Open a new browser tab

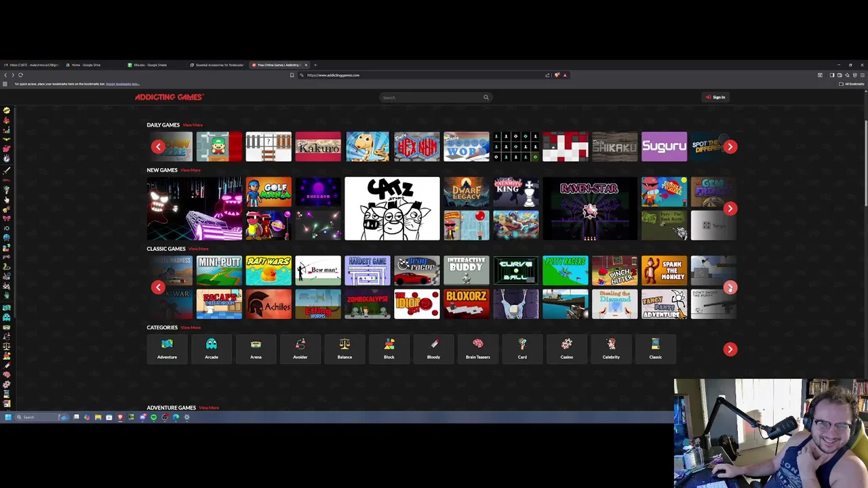[315, 65]
